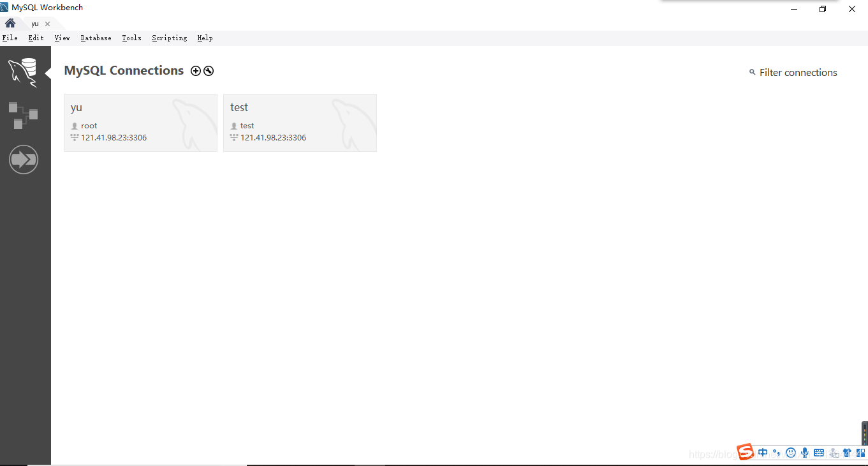The height and width of the screenshot is (466, 868).
Task: Click the user icon on test tile
Action: coord(233,126)
